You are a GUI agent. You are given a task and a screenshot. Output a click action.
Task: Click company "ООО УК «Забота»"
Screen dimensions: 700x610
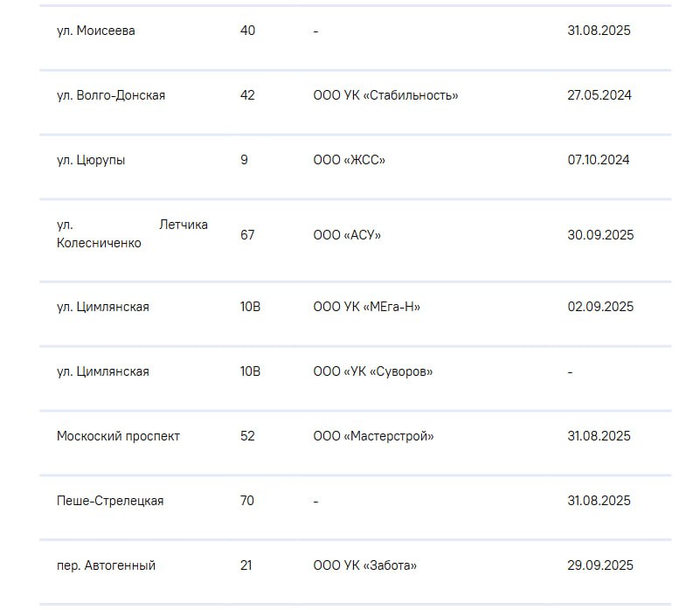point(364,565)
